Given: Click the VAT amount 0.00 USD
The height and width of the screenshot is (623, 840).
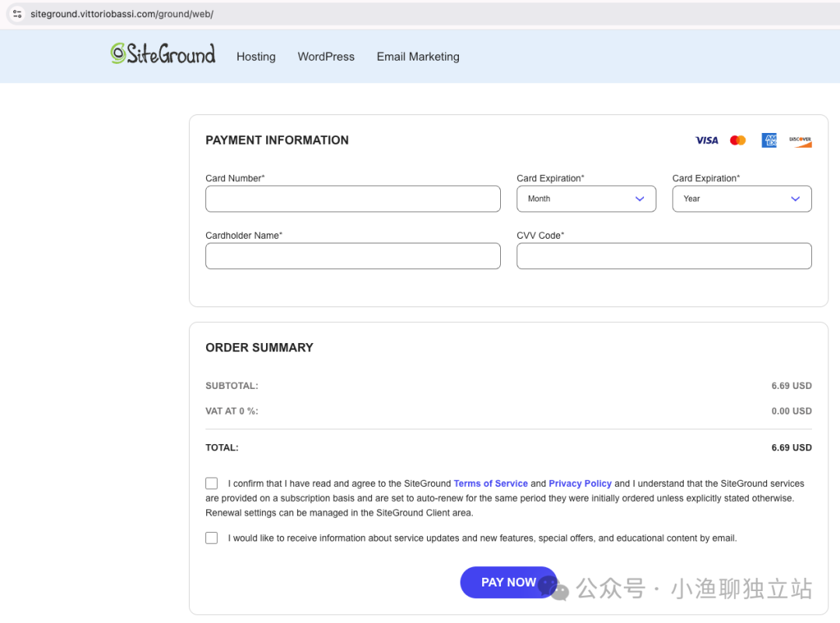Looking at the screenshot, I should point(791,411).
